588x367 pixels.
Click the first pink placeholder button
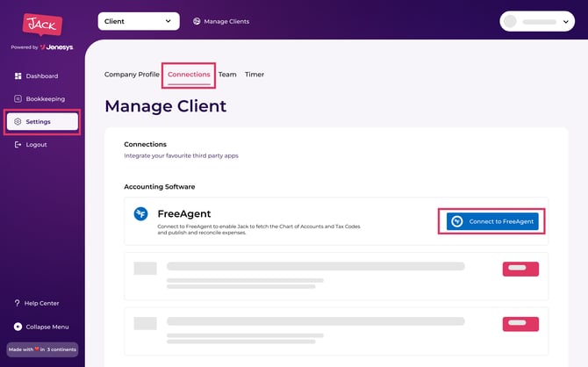(x=520, y=269)
